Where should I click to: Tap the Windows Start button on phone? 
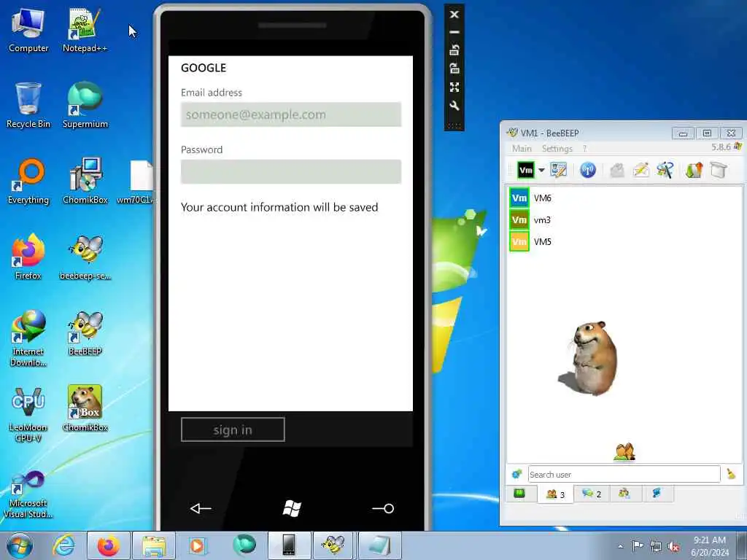(x=292, y=508)
